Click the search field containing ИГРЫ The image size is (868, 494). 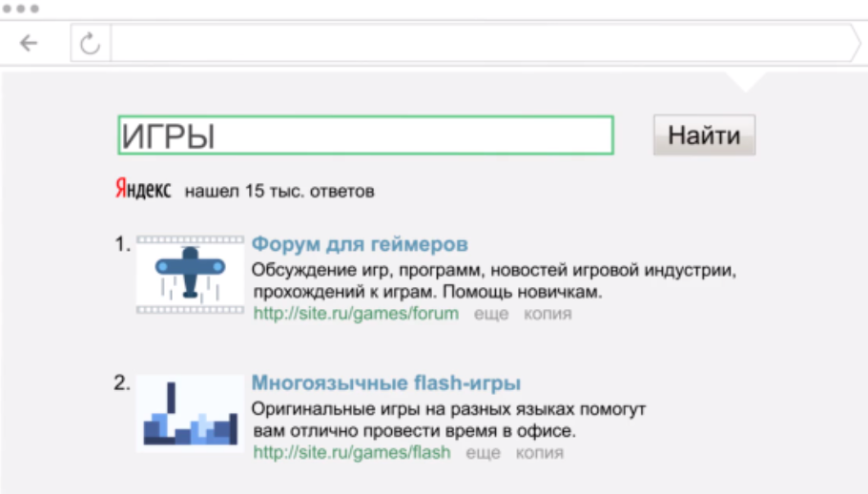pos(366,135)
